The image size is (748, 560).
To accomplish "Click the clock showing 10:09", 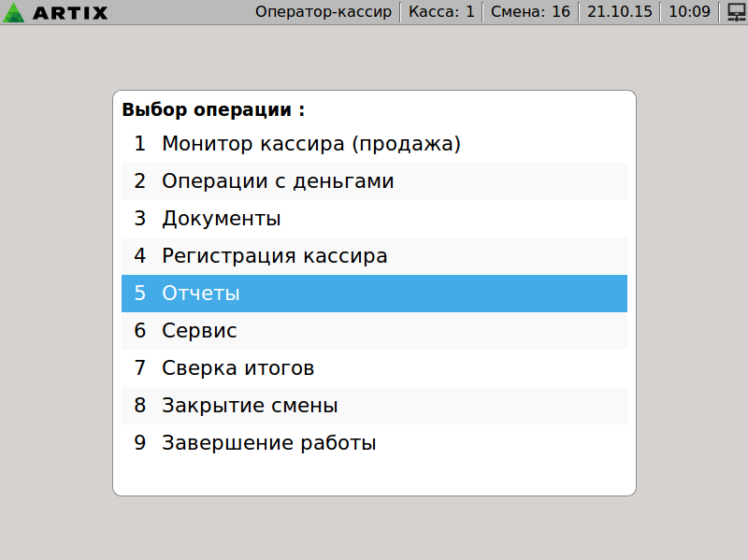I will [689, 12].
